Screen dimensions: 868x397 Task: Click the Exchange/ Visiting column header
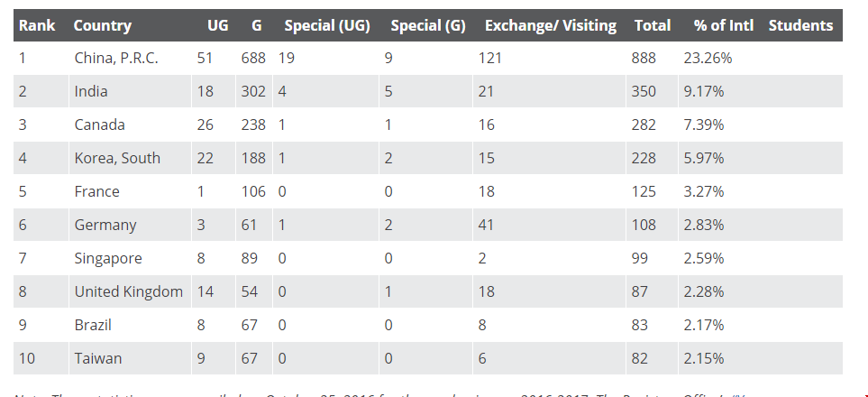(550, 25)
